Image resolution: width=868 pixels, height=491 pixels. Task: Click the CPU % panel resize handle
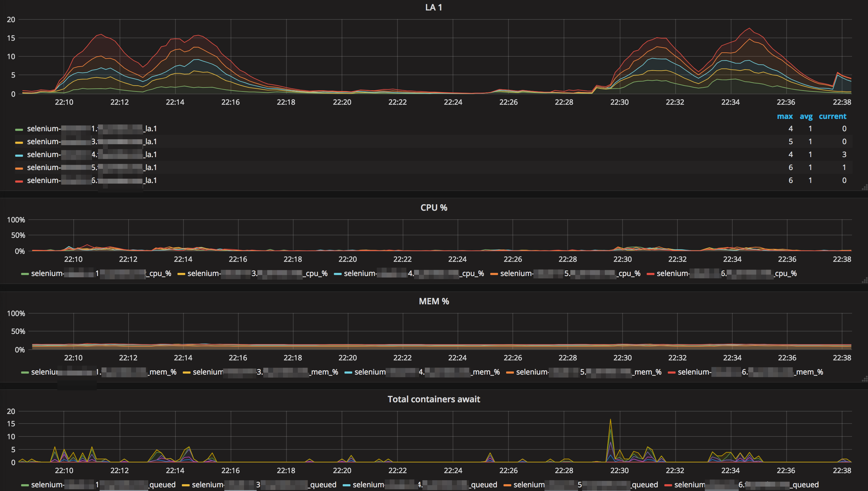pyautogui.click(x=865, y=281)
